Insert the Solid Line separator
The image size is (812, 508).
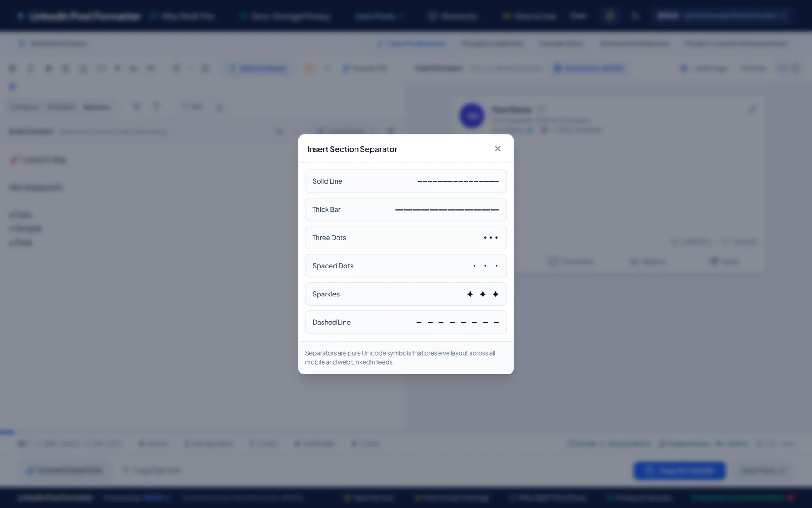point(406,181)
